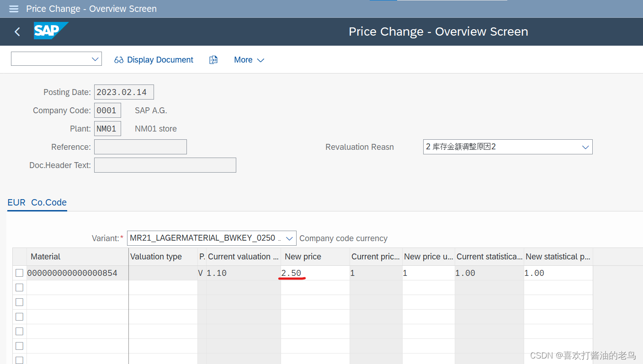Viewport: 643px width, 364px height.
Task: Click Price Change - Overview Screen title
Action: point(438,32)
